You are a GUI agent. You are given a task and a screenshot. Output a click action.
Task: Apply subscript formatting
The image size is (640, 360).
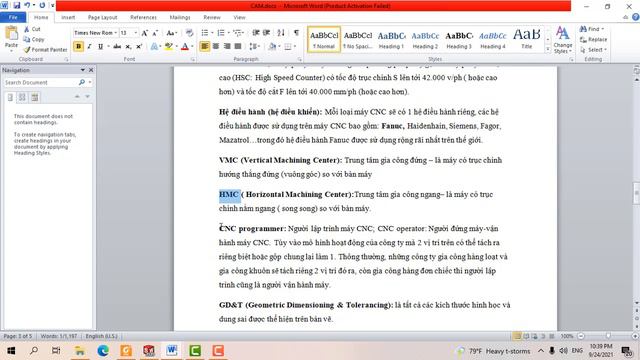[128, 47]
